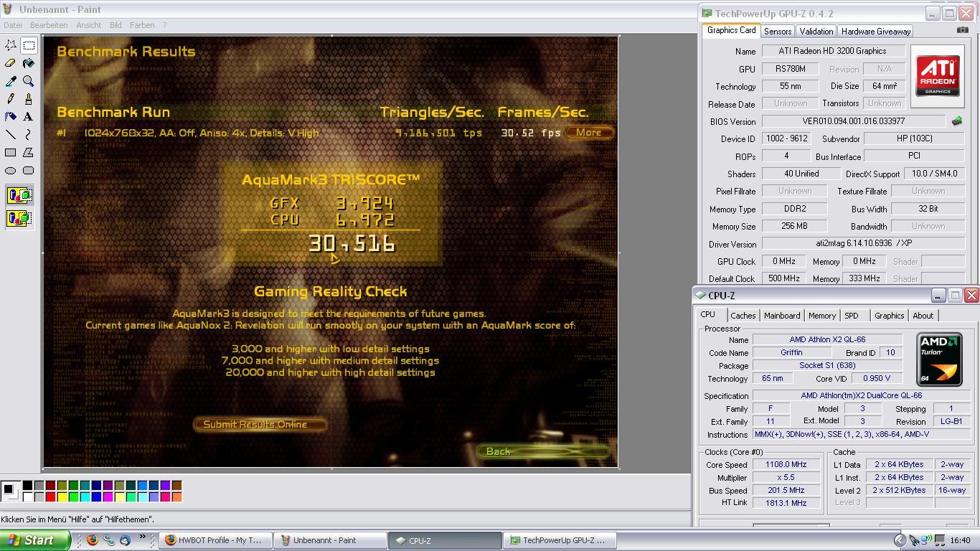Screen dimensions: 980x551
Task: Open the Ansicht menu in Paint
Action: click(89, 25)
